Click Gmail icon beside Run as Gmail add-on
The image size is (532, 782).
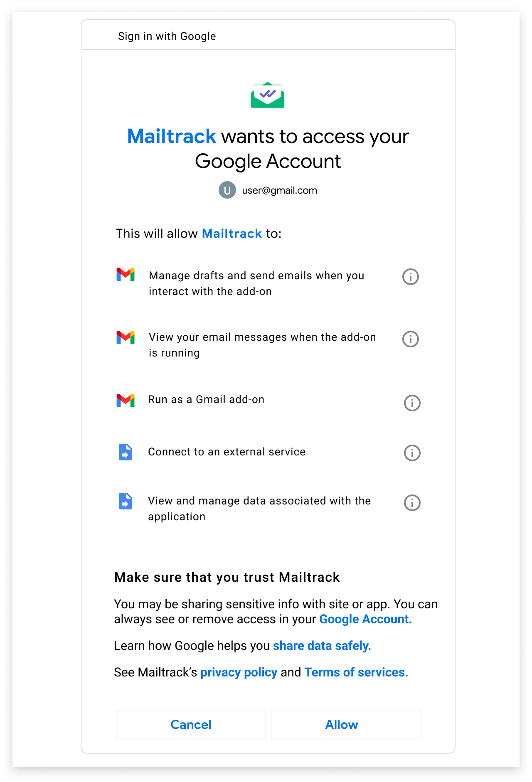coord(126,401)
